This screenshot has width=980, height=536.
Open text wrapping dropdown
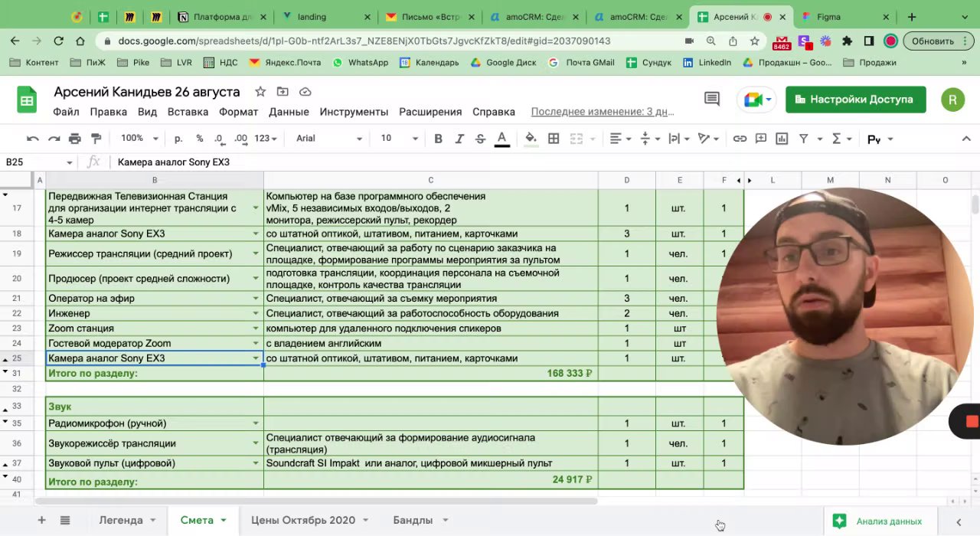(678, 139)
